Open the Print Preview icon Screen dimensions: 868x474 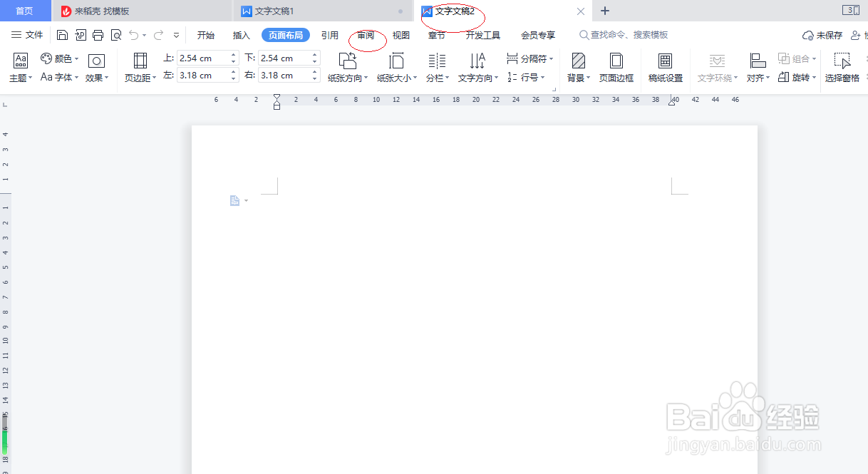pyautogui.click(x=116, y=34)
